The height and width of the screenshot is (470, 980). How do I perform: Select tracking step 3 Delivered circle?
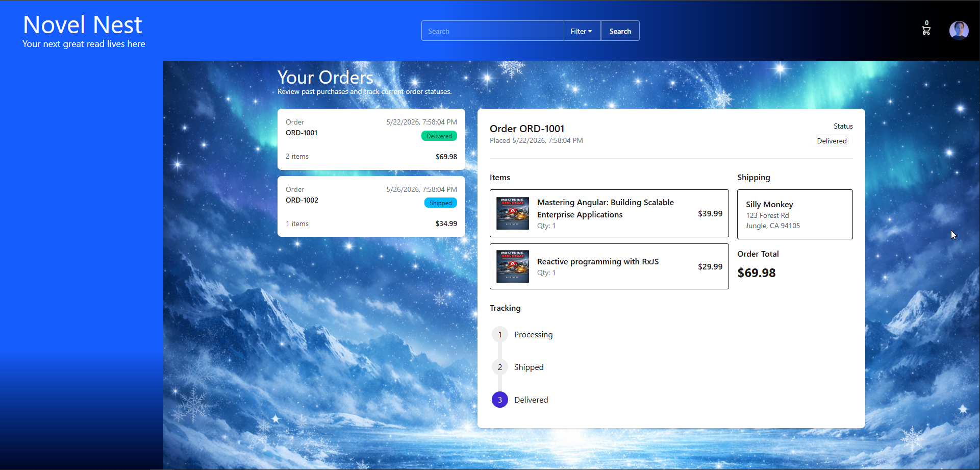tap(500, 400)
